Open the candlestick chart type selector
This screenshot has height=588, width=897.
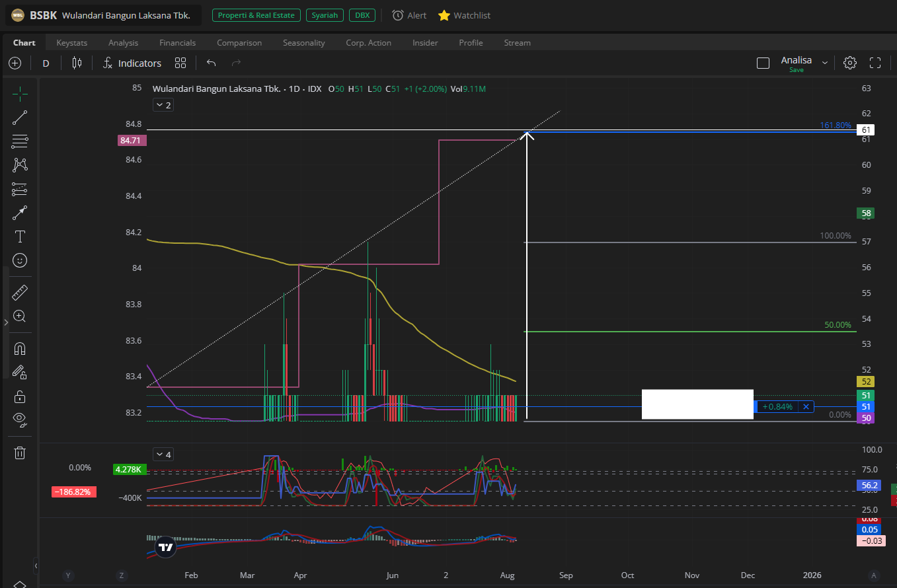pyautogui.click(x=77, y=63)
